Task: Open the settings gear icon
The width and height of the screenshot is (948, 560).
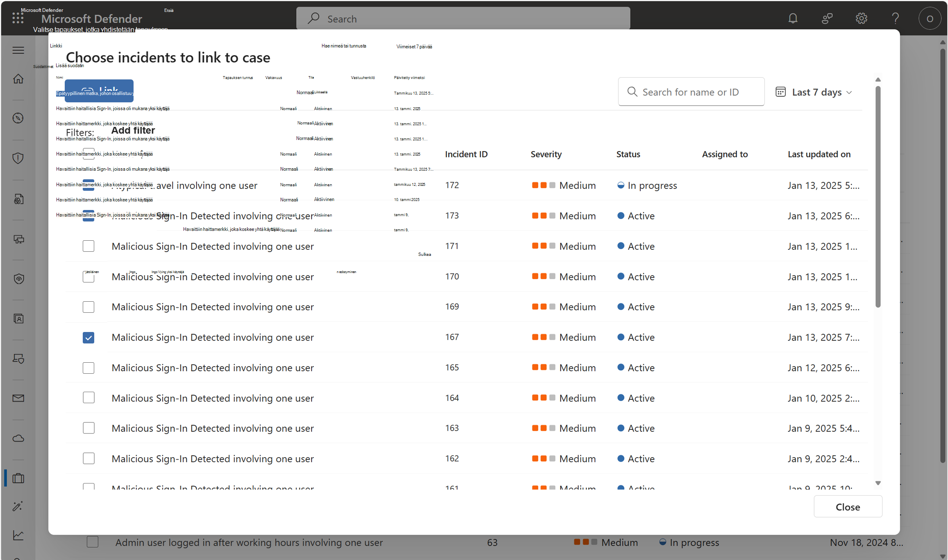Action: (861, 18)
